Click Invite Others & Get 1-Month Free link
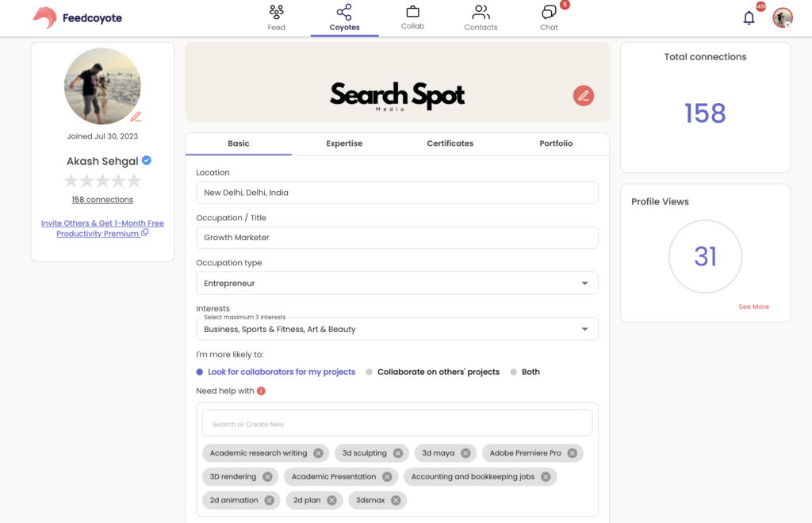This screenshot has height=523, width=812. [102, 228]
